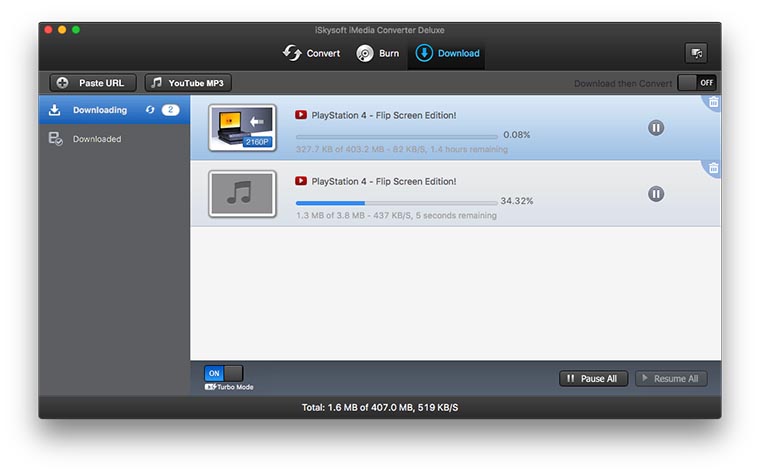The height and width of the screenshot is (474, 760).
Task: Click the music note audio thumbnail
Action: (x=242, y=194)
